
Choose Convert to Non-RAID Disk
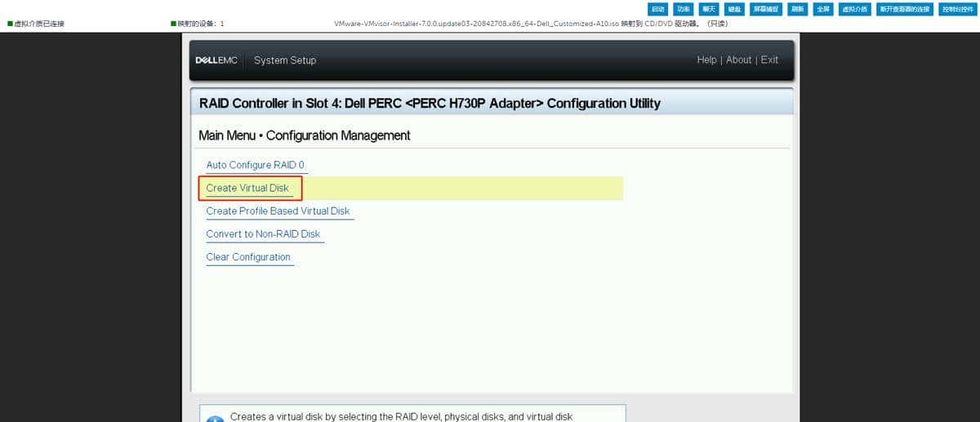(x=263, y=234)
